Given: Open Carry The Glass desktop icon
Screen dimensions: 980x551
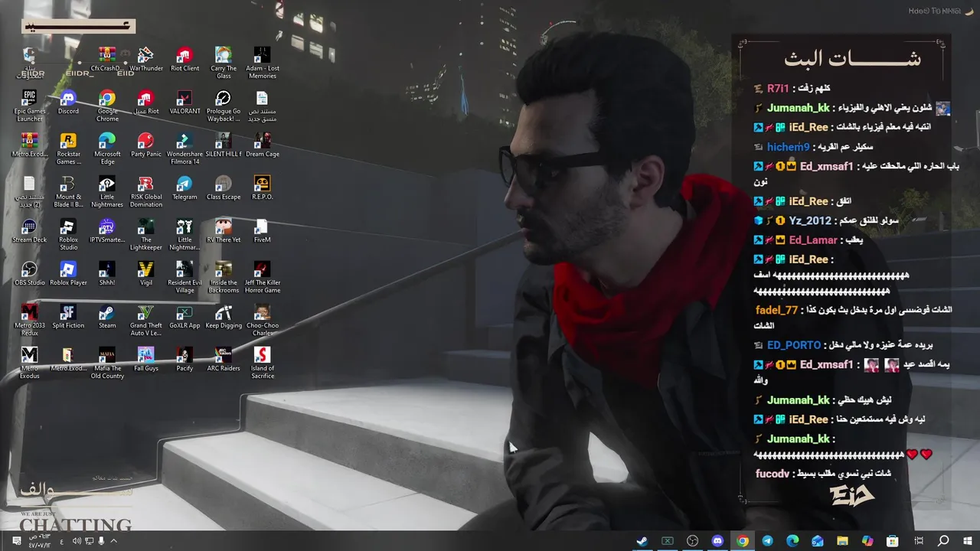Looking at the screenshot, I should tap(224, 64).
